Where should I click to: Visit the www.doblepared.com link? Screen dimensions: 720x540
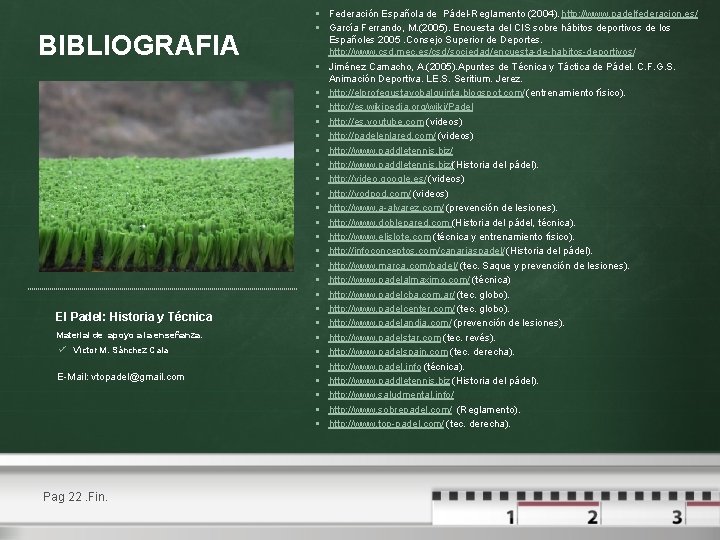click(x=390, y=223)
